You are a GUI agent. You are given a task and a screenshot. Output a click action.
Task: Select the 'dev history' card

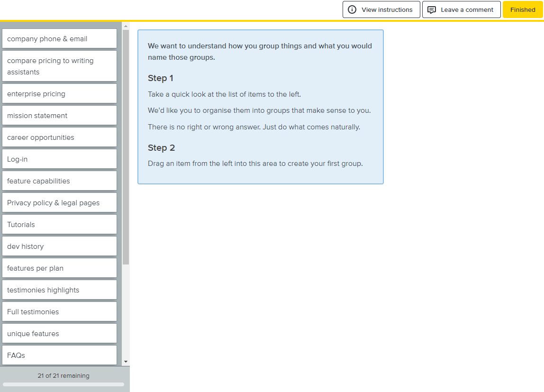tap(59, 246)
